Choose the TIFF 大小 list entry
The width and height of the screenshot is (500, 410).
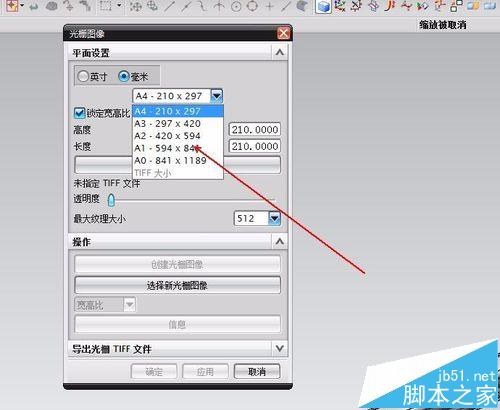pyautogui.click(x=178, y=173)
